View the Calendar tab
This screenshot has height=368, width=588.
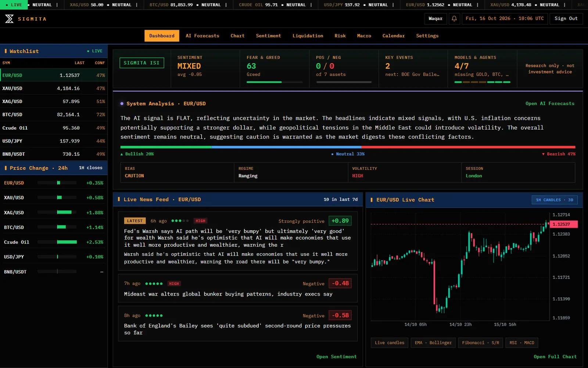pyautogui.click(x=393, y=36)
